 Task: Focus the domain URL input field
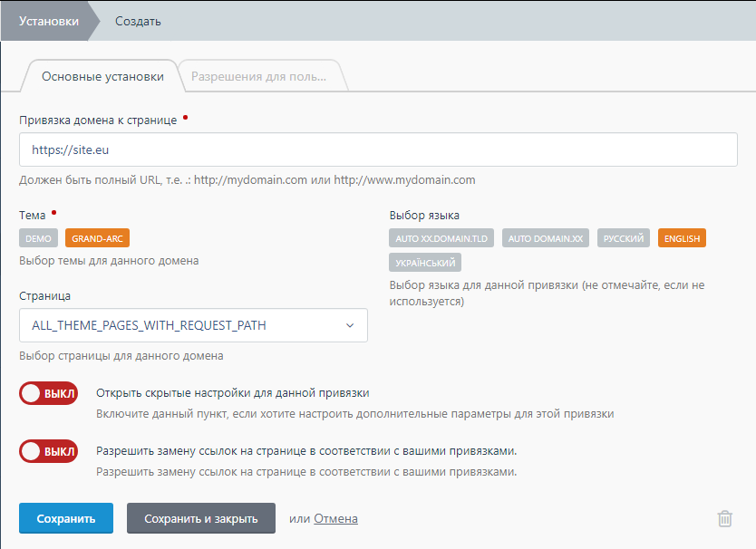pos(378,149)
